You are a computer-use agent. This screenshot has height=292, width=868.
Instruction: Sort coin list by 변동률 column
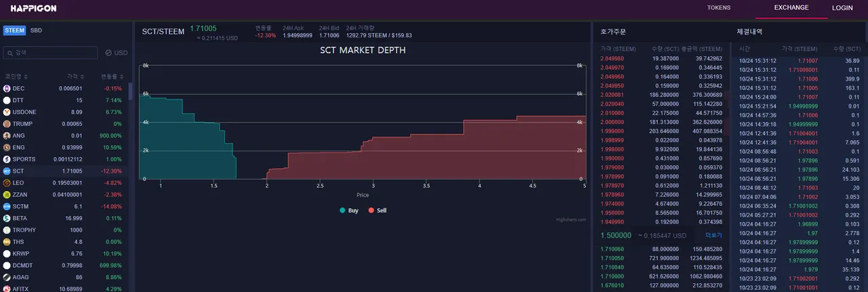(x=112, y=77)
